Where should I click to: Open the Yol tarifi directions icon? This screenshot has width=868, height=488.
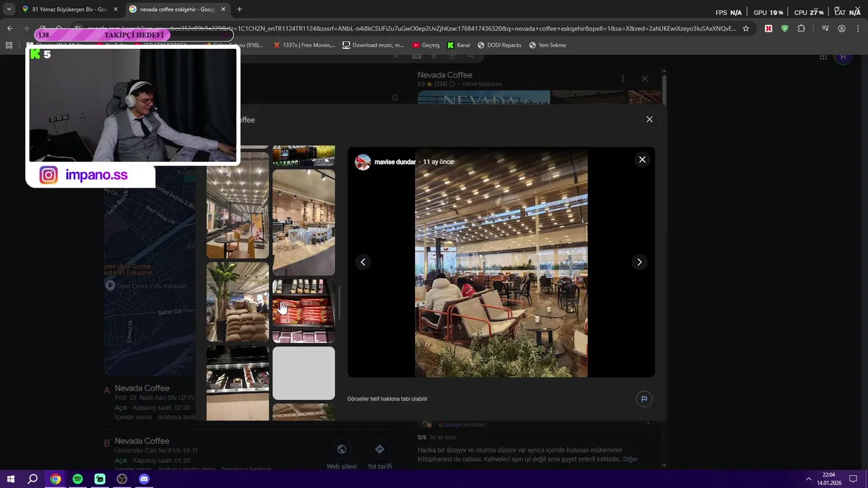(379, 449)
